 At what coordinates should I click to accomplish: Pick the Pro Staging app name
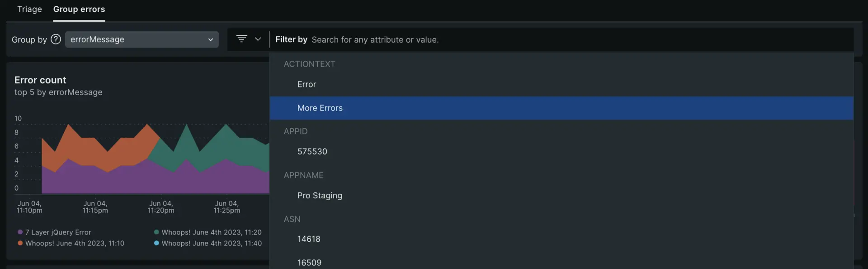coord(320,196)
